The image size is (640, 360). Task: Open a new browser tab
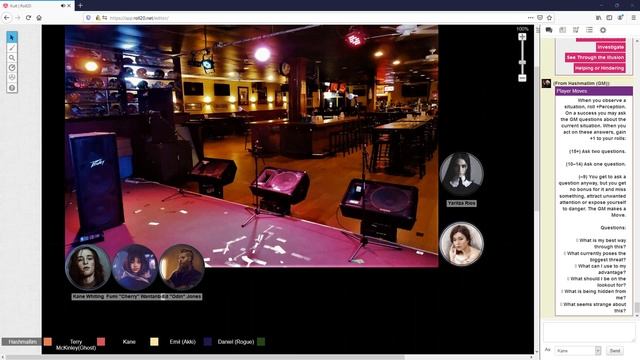(80, 5)
